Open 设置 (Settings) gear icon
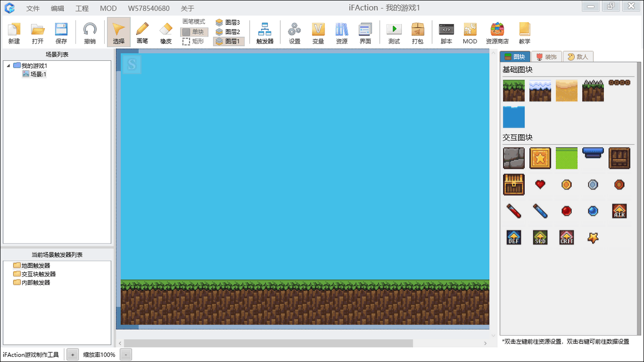The image size is (644, 362). tap(294, 33)
